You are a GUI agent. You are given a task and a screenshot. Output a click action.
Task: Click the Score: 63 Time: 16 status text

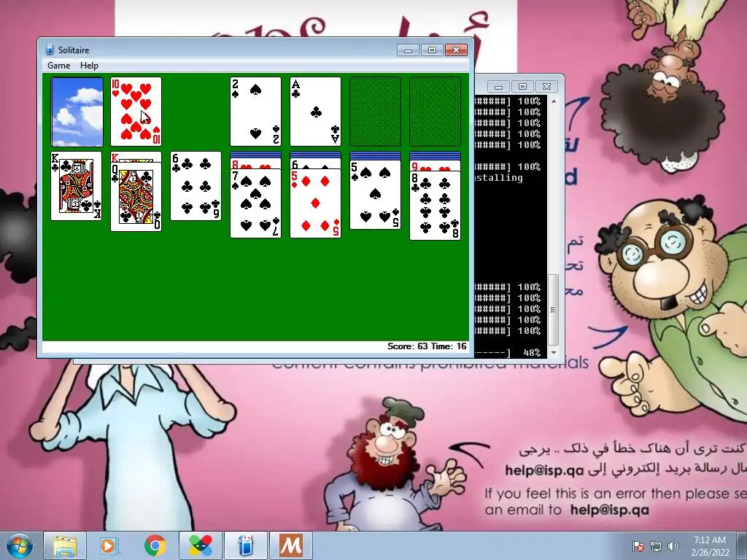coord(427,346)
